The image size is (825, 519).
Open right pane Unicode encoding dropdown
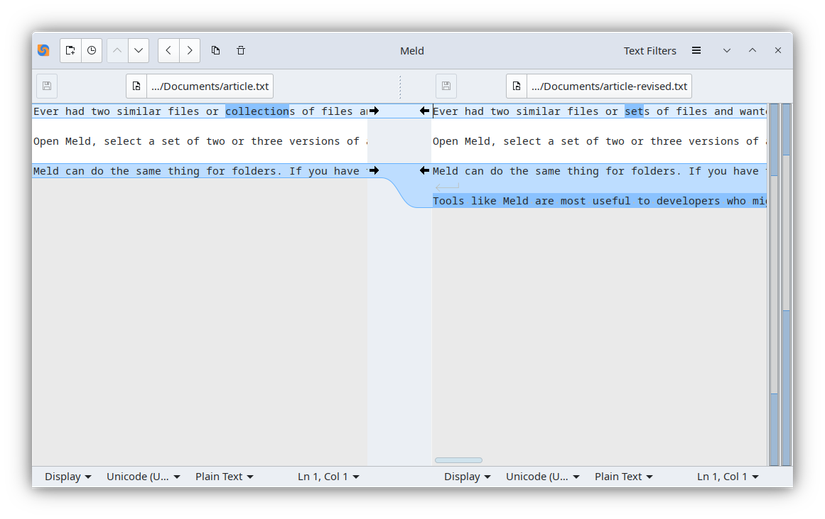[542, 476]
